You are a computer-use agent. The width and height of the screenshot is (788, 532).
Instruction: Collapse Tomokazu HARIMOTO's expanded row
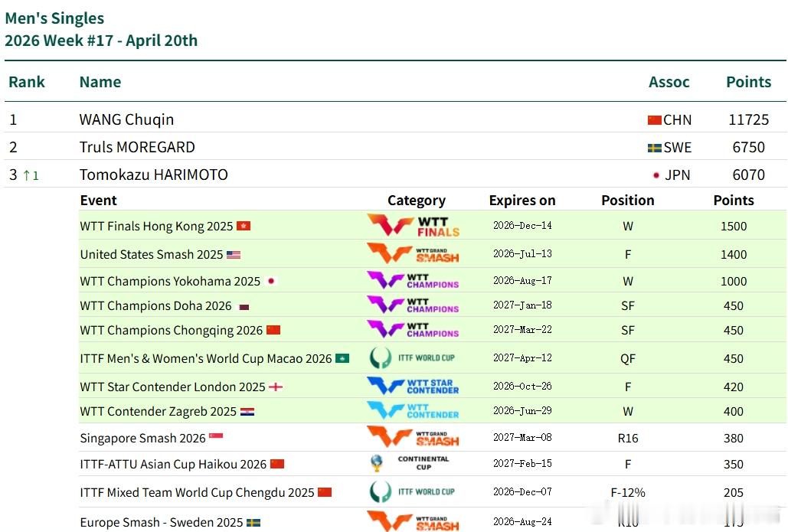coord(395,175)
